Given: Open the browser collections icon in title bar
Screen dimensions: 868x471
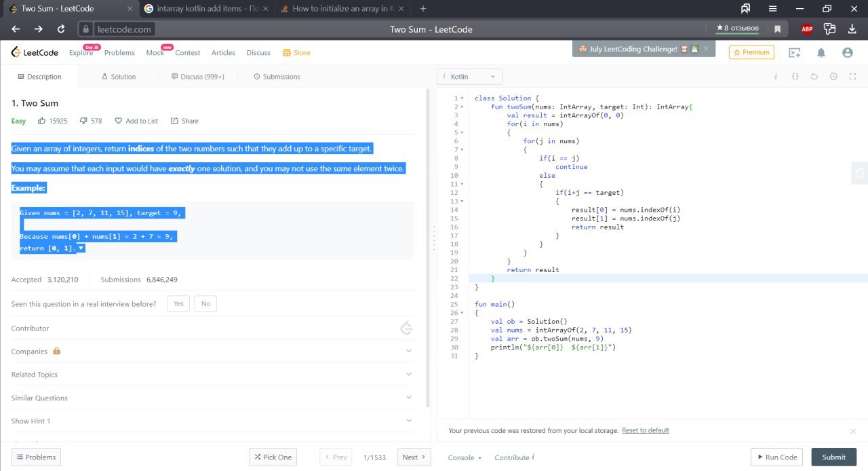Looking at the screenshot, I should click(745, 9).
